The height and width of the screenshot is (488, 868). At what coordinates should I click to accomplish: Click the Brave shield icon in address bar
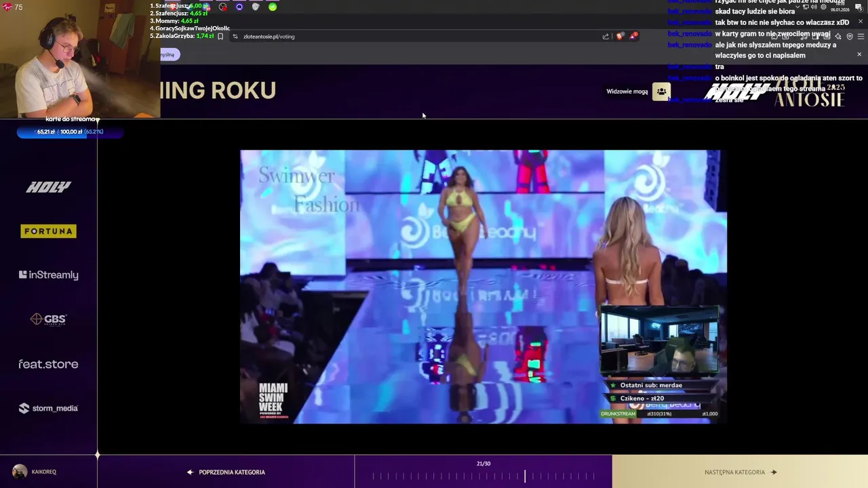(x=620, y=37)
